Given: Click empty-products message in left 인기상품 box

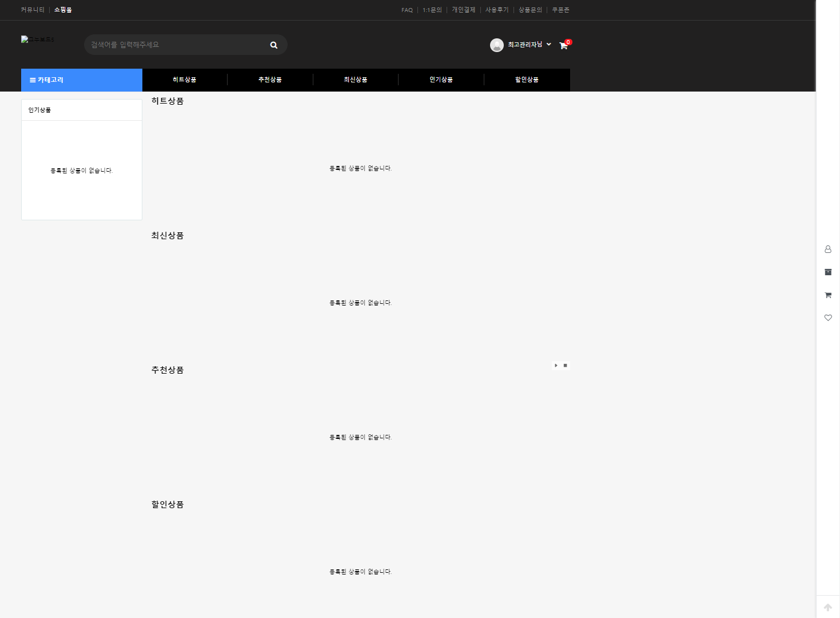Looking at the screenshot, I should coord(82,171).
